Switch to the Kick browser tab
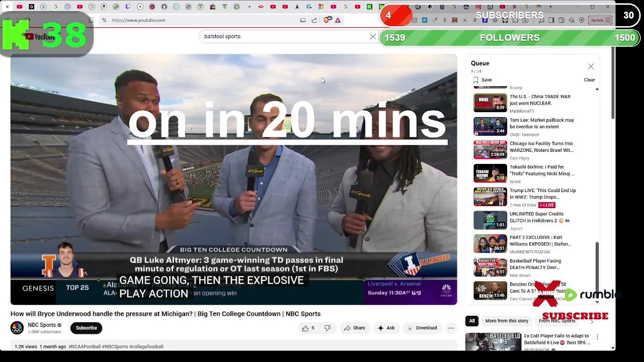The image size is (644, 362). click(x=369, y=7)
